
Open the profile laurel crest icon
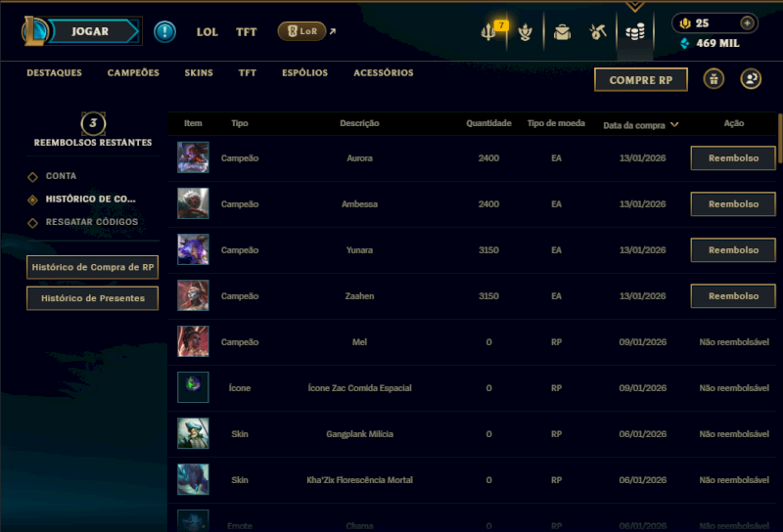pyautogui.click(x=526, y=32)
